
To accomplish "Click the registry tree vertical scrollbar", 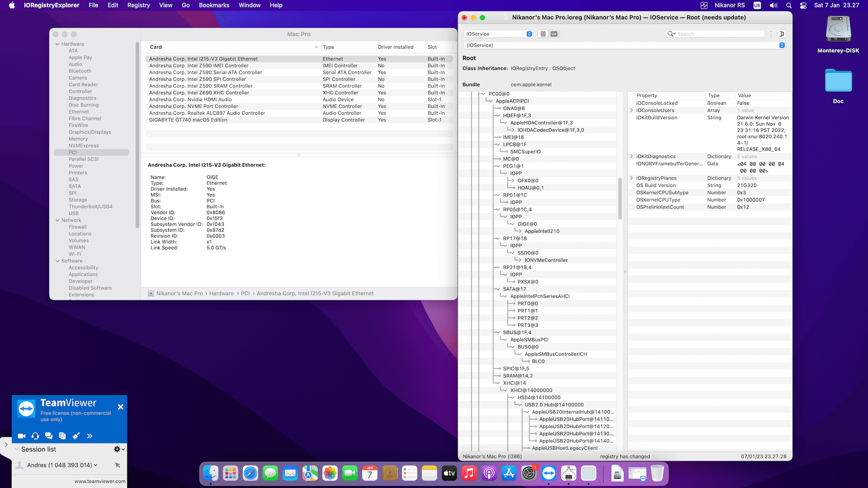I will coord(620,199).
